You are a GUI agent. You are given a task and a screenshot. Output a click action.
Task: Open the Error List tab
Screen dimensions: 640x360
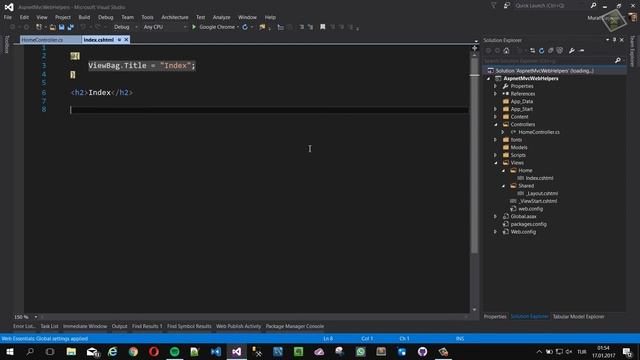tap(24, 326)
